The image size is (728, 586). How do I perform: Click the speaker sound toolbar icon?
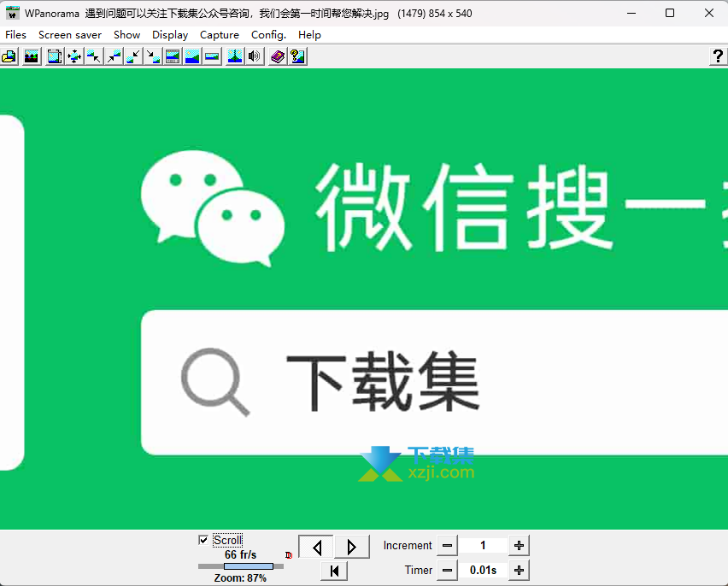(x=255, y=56)
